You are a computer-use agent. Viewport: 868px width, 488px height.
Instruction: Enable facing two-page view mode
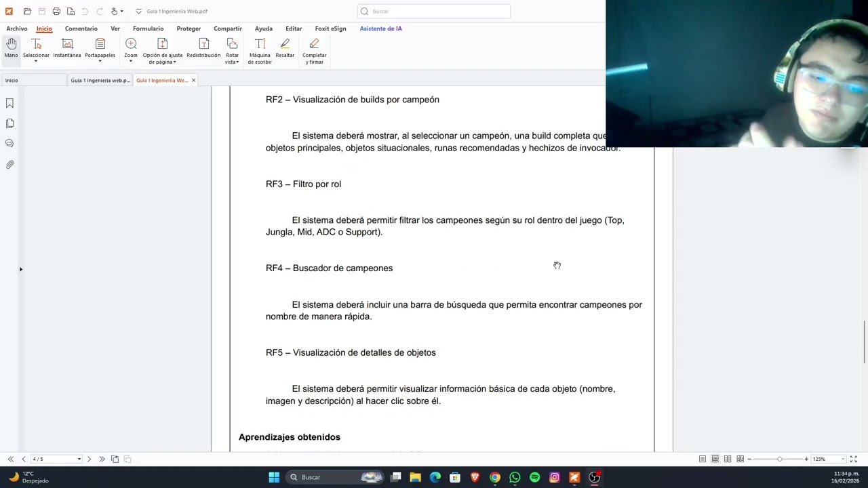click(x=728, y=459)
